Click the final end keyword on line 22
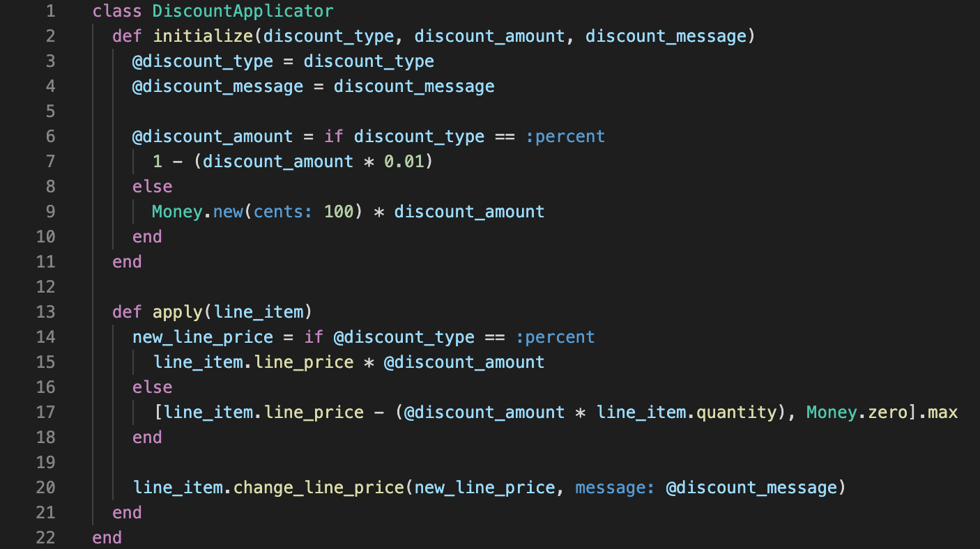 pos(107,538)
